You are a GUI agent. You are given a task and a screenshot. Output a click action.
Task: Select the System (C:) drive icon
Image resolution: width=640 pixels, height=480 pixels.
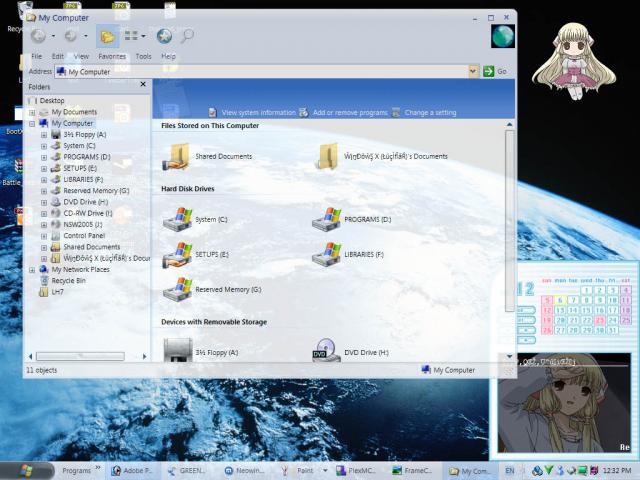point(178,220)
